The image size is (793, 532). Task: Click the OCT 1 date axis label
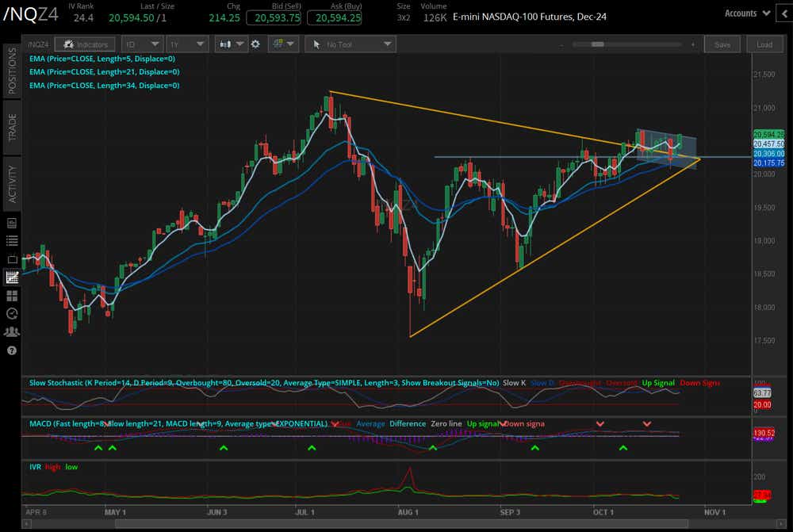click(x=603, y=512)
